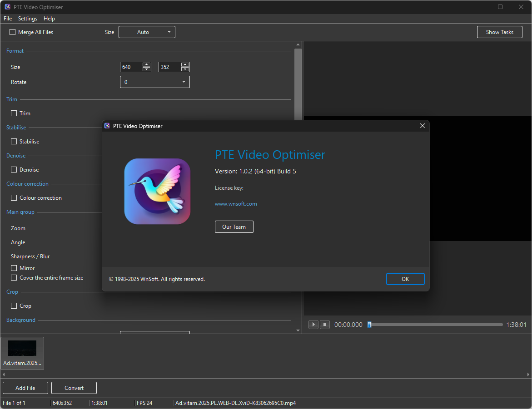Maximize the PTE Video Optimiser window
The image size is (532, 409).
[500, 7]
